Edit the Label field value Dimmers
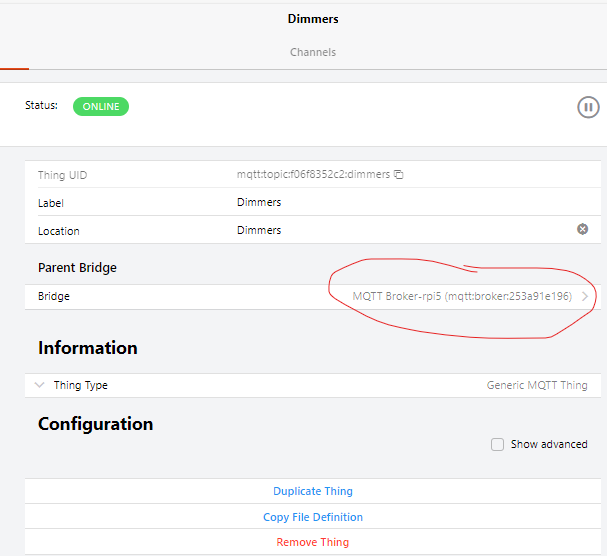This screenshot has width=607, height=556. click(259, 202)
